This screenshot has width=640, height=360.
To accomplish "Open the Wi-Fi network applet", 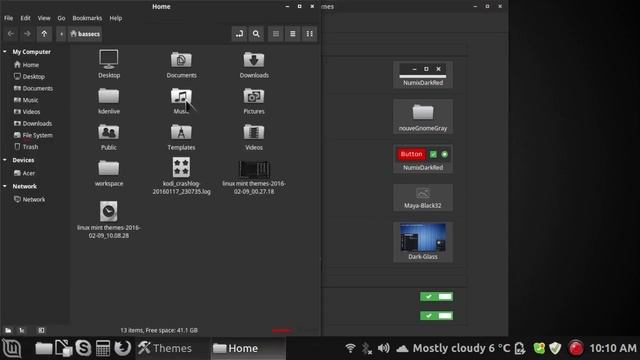I will click(x=350, y=348).
